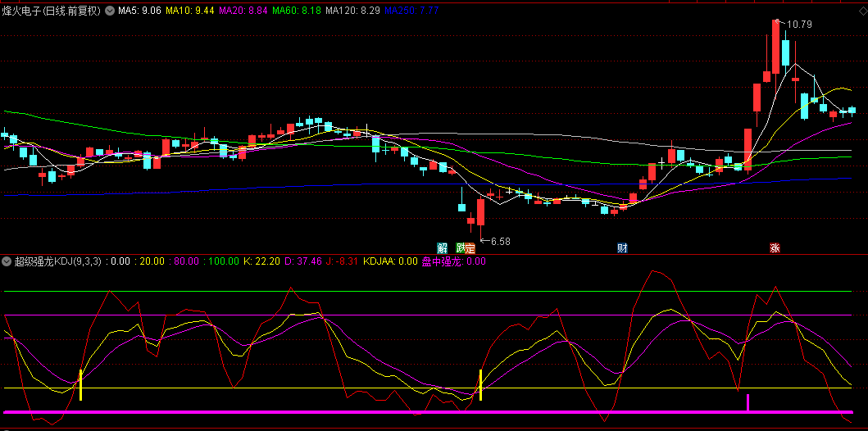
Task: Select the MA5 moving average label
Action: click(x=139, y=11)
